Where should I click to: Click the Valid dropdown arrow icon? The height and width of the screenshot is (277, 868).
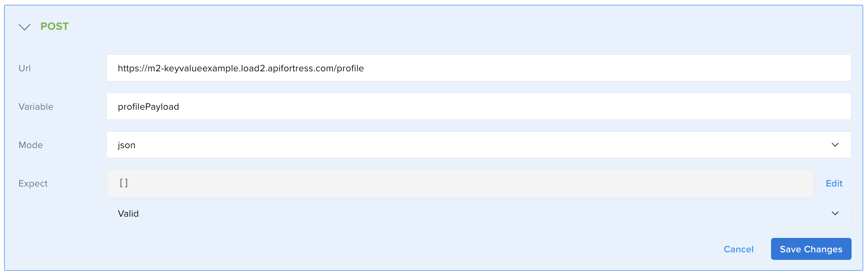[x=835, y=213]
